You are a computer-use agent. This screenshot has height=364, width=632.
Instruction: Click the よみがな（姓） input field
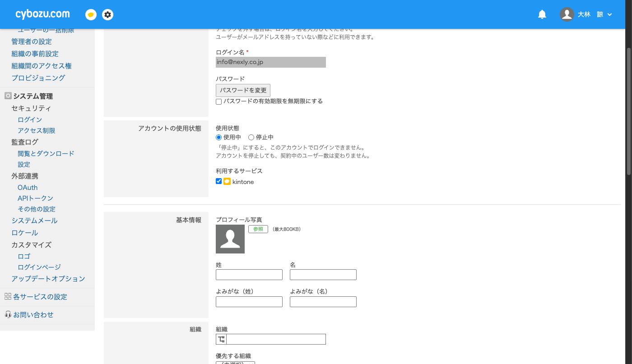click(x=249, y=302)
